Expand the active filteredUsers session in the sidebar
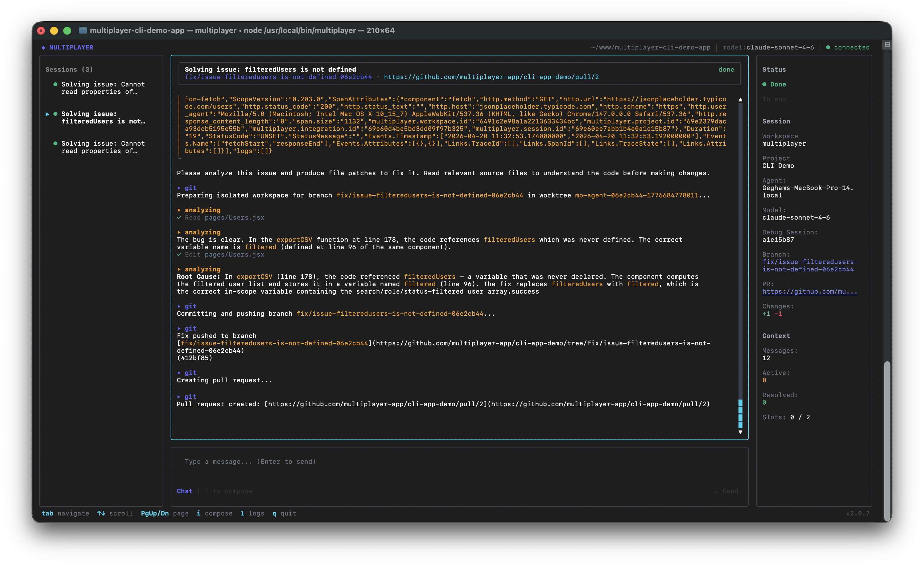Screen dimensions: 924x565 (x=47, y=114)
